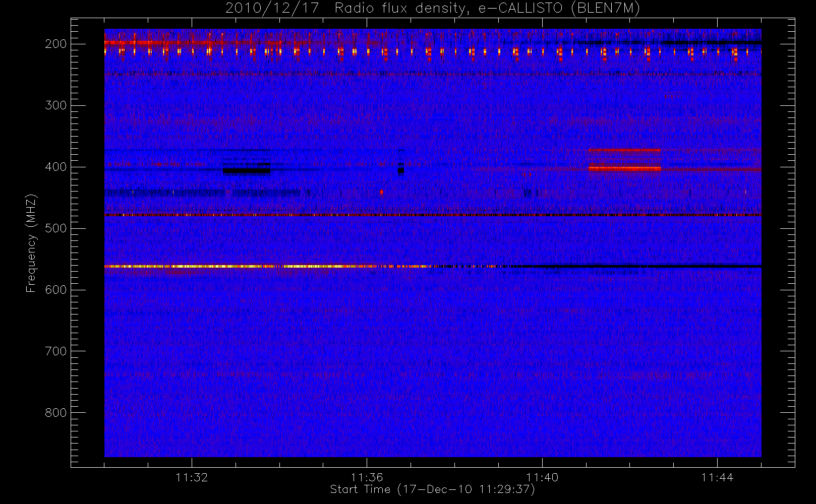Click the 11:44 time tick label

(717, 477)
